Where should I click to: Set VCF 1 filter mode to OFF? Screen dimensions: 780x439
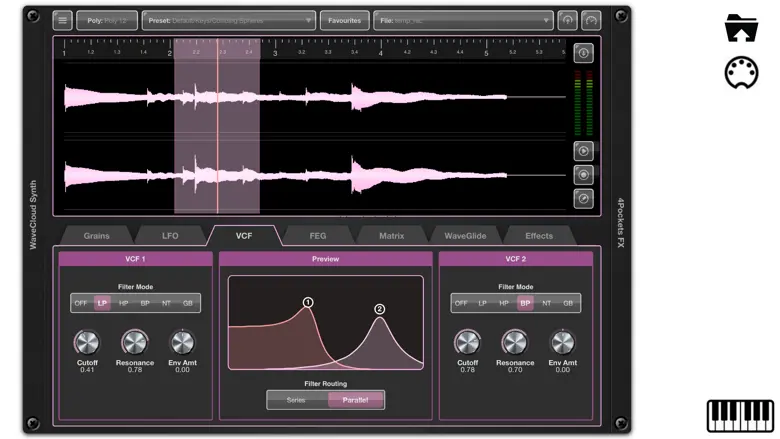point(81,303)
